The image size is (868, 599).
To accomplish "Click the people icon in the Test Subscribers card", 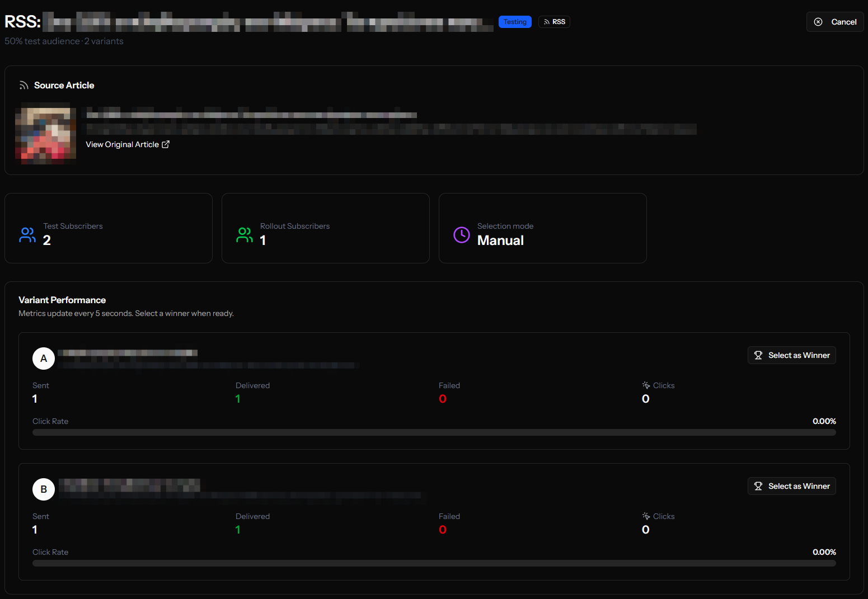I will point(27,235).
